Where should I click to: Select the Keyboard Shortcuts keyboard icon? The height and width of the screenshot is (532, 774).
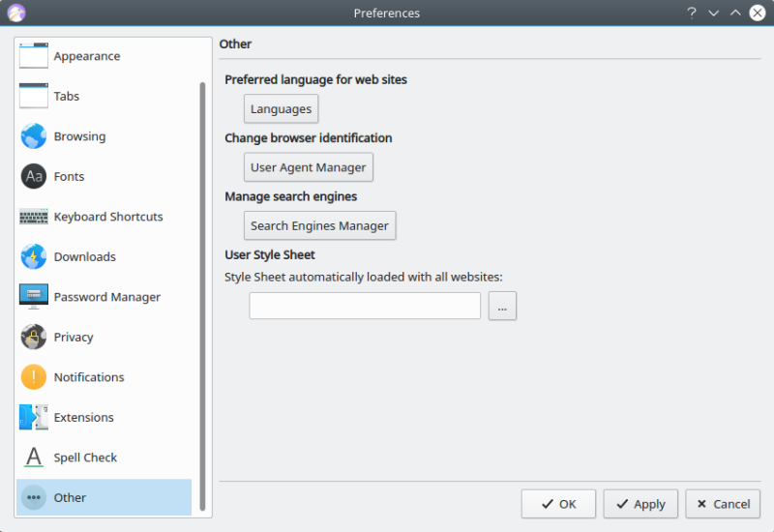pyautogui.click(x=34, y=217)
